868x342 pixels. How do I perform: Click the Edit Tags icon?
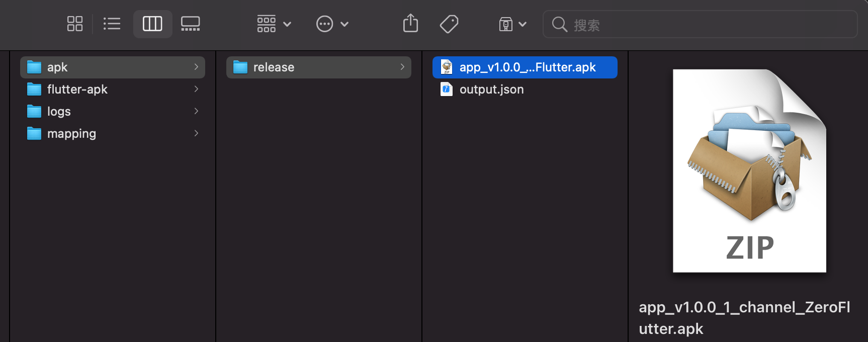449,24
